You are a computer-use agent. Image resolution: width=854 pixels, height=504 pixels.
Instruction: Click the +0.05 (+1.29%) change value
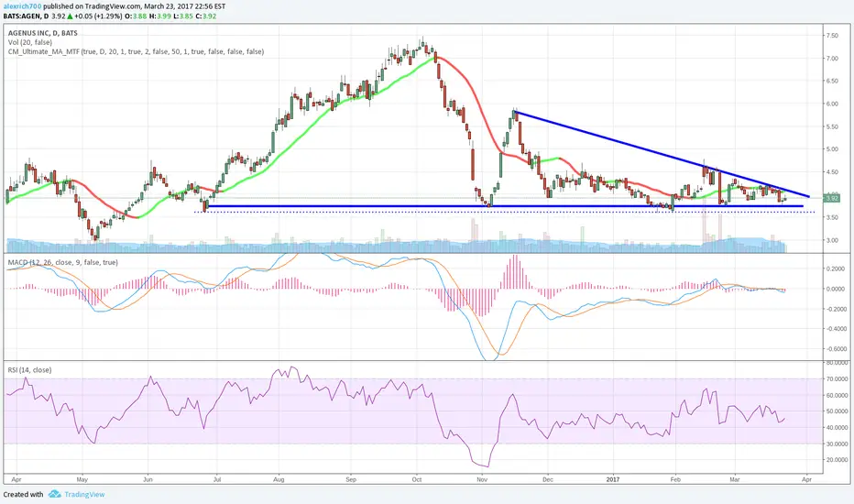tap(99, 16)
